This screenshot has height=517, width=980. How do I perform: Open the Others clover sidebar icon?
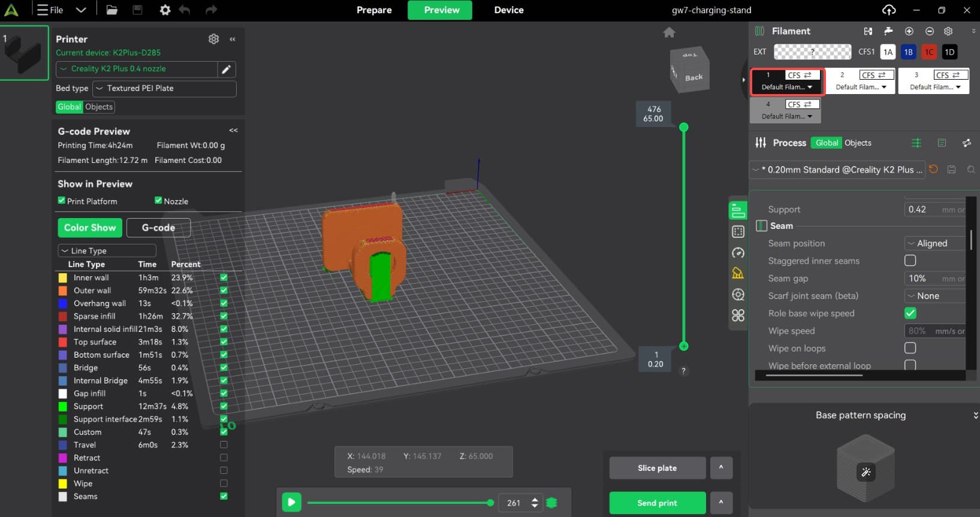[738, 315]
